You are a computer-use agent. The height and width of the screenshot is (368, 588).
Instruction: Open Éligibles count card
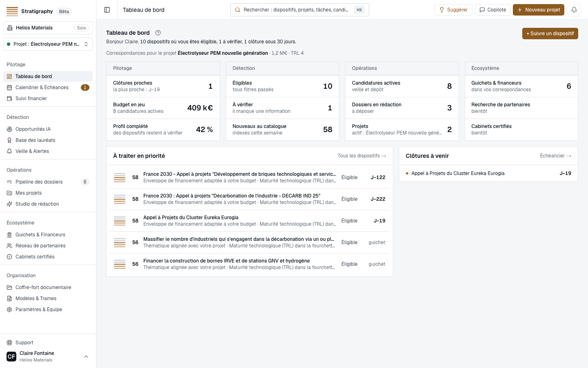(283, 86)
